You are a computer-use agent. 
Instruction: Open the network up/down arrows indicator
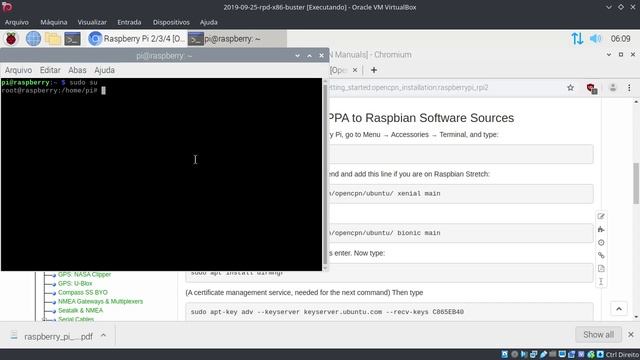click(577, 39)
